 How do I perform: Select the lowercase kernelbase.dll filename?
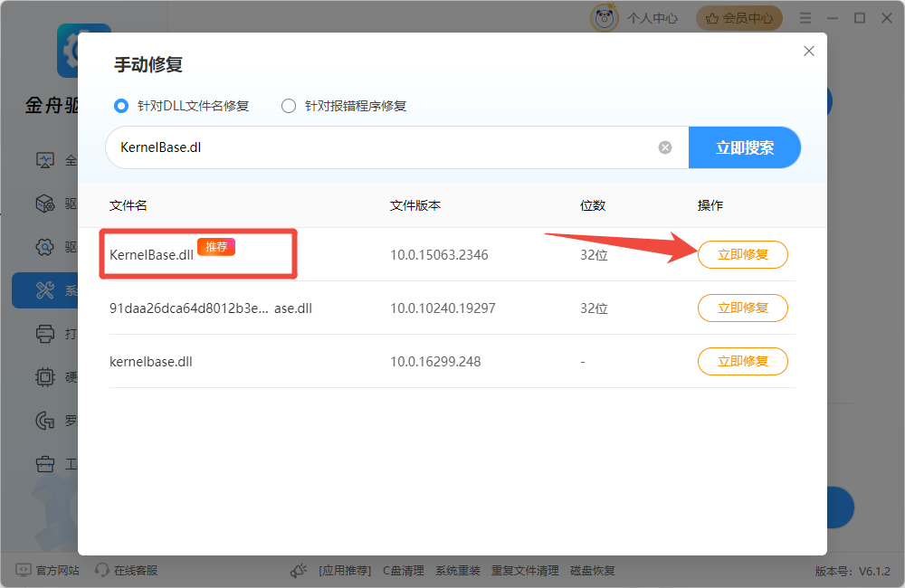coord(150,362)
